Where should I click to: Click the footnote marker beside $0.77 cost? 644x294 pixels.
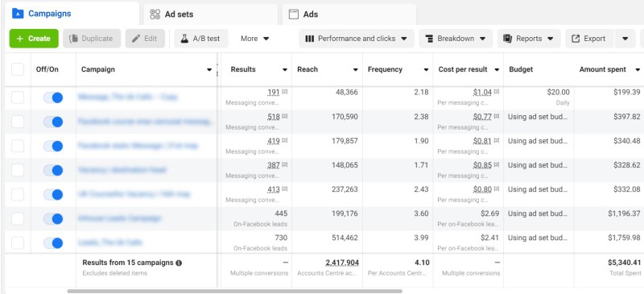[497, 116]
